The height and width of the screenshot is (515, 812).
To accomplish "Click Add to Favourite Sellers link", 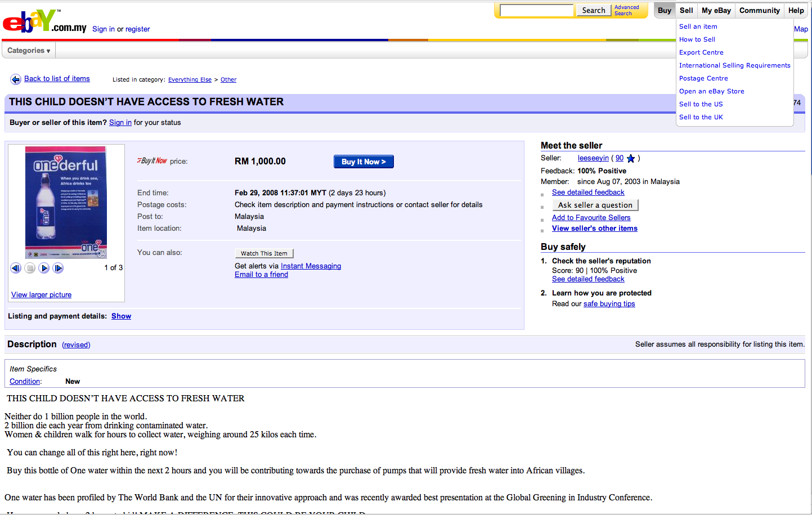I will [591, 218].
